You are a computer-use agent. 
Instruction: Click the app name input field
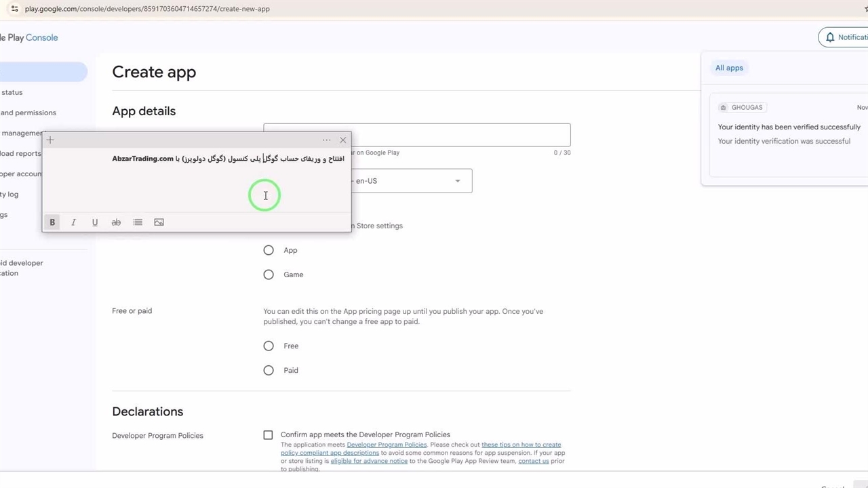coord(461,135)
